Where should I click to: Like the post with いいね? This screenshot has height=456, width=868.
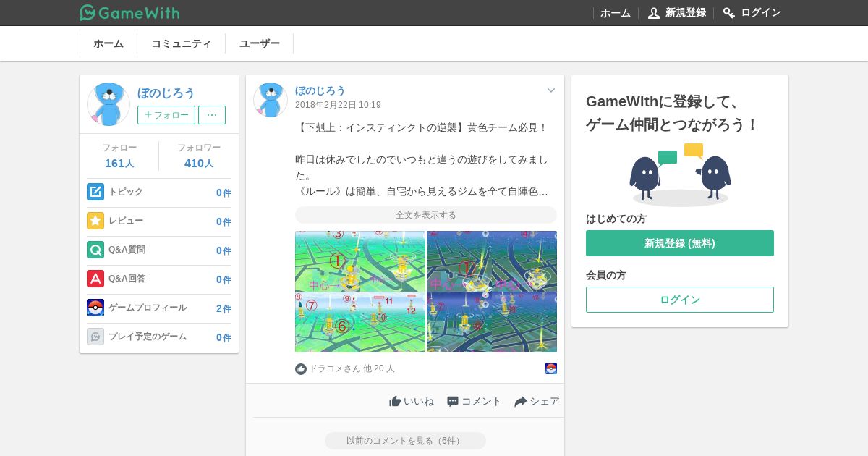coord(412,401)
